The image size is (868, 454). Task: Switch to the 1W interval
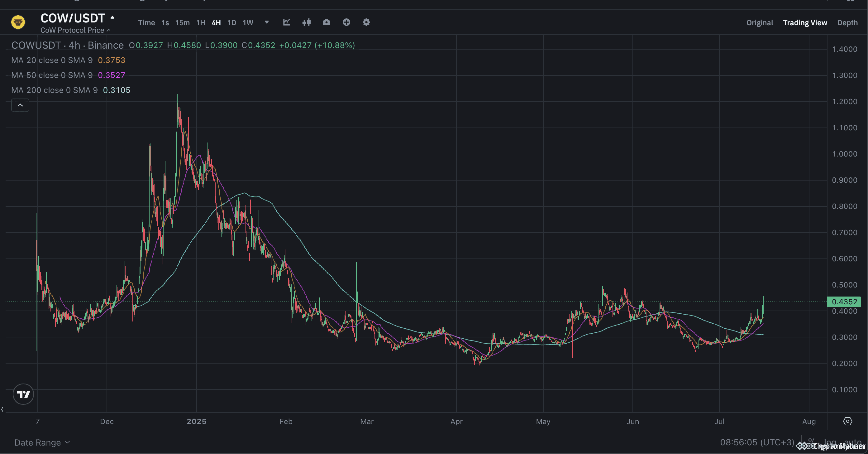click(x=248, y=22)
